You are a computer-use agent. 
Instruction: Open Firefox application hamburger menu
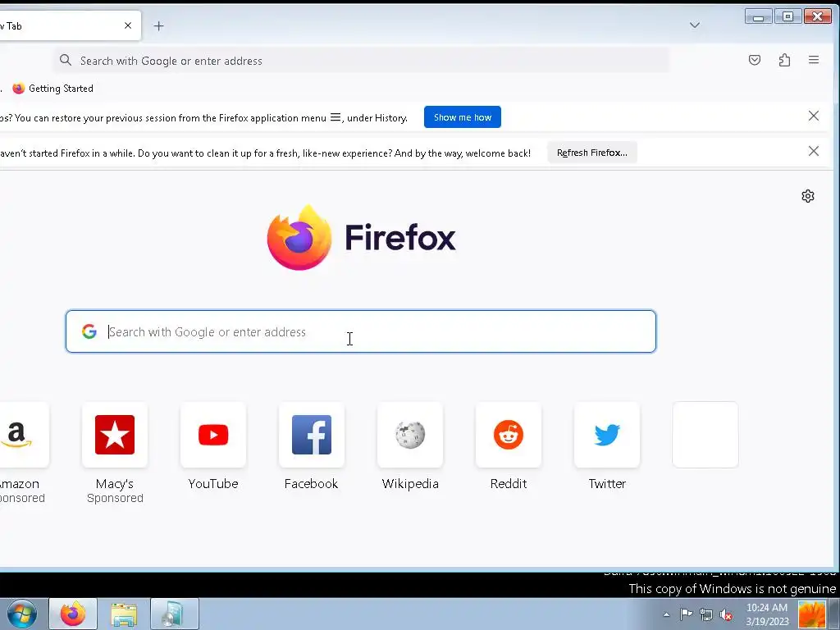click(813, 60)
